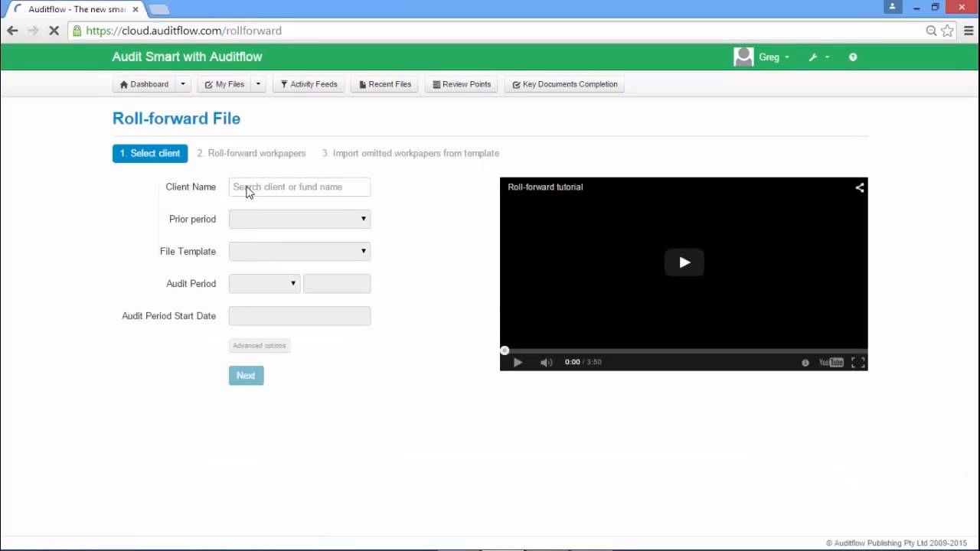Click Greg's user avatar picture
The height and width of the screenshot is (551, 980).
tap(743, 57)
